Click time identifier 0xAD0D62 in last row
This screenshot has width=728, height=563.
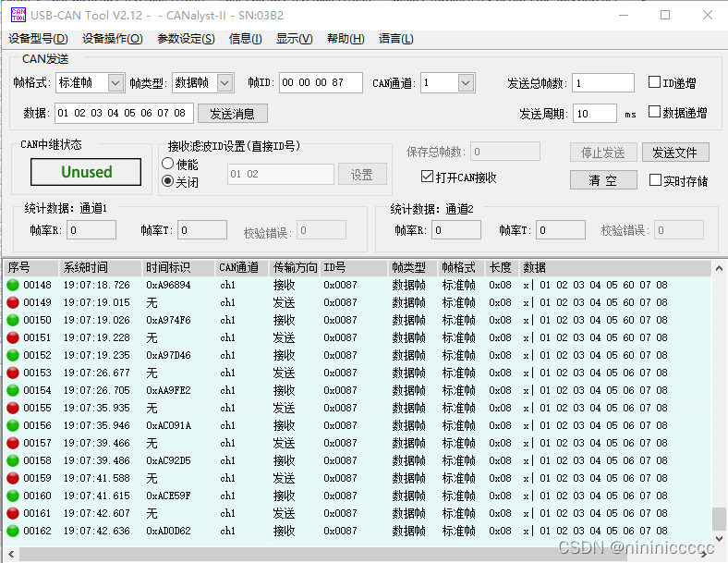point(168,531)
